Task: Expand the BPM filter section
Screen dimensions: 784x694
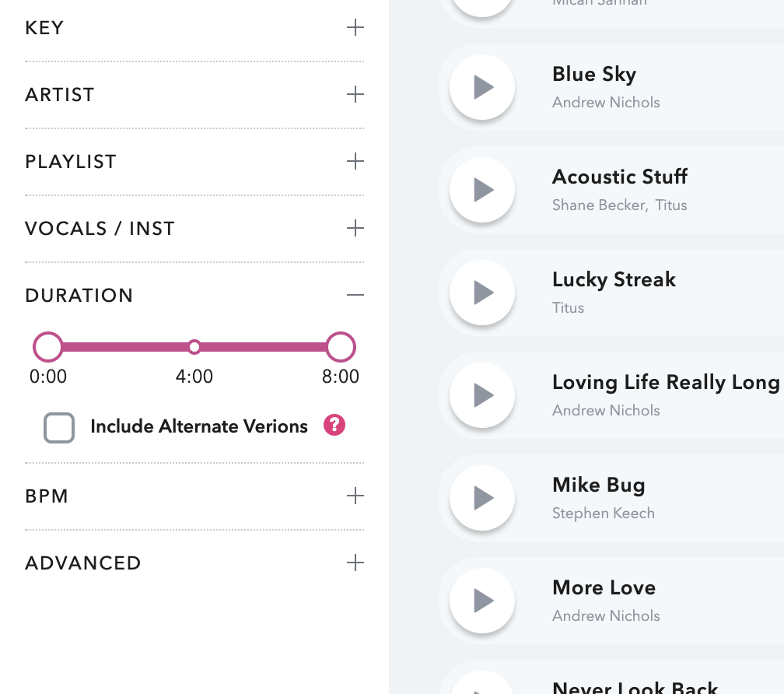Action: click(355, 496)
